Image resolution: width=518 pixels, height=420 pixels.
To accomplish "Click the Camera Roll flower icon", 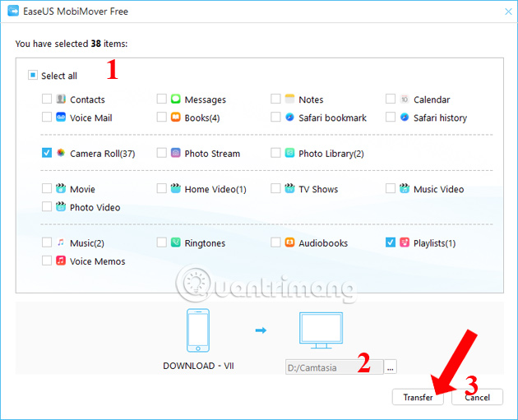I will tap(61, 153).
